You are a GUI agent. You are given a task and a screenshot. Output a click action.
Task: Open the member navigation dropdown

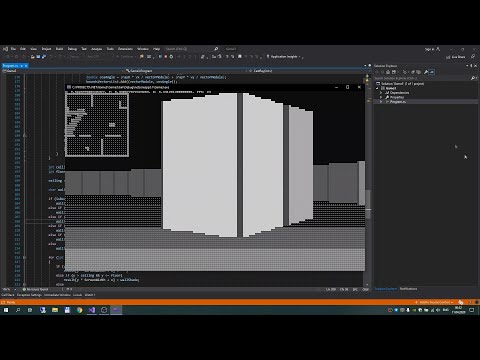pos(307,71)
